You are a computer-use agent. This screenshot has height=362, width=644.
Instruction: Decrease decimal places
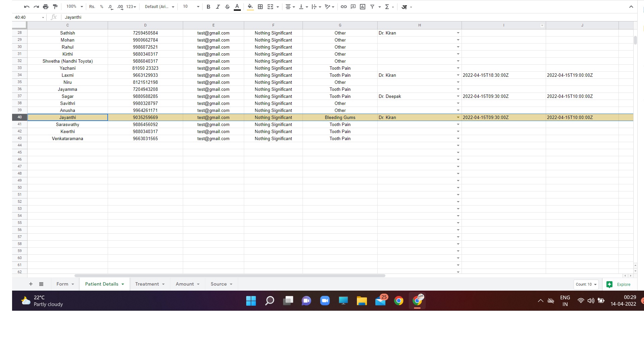pos(111,7)
